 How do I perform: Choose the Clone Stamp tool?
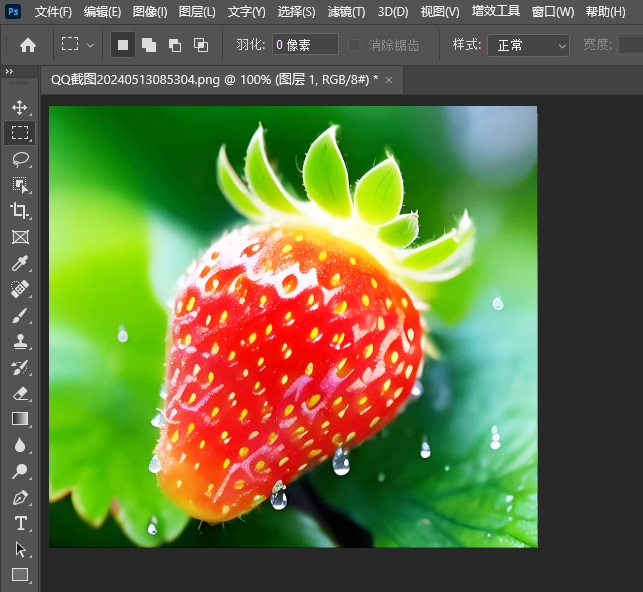point(20,342)
